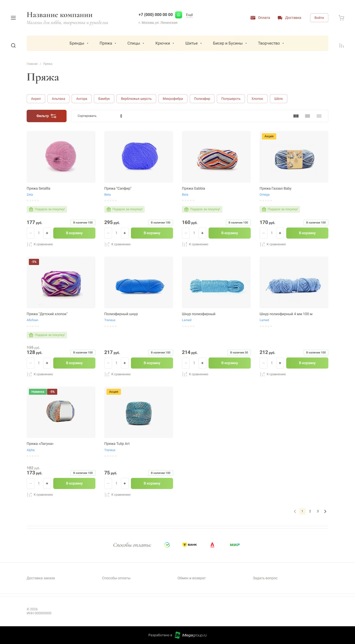Click the Войти login button
Image resolution: width=355 pixels, height=644 pixels.
[x=319, y=18]
